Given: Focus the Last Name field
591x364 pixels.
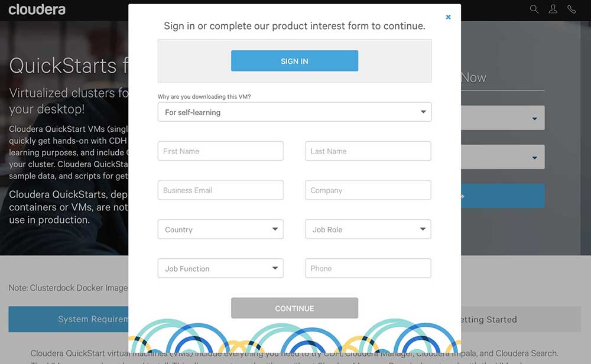Looking at the screenshot, I should click(x=368, y=151).
